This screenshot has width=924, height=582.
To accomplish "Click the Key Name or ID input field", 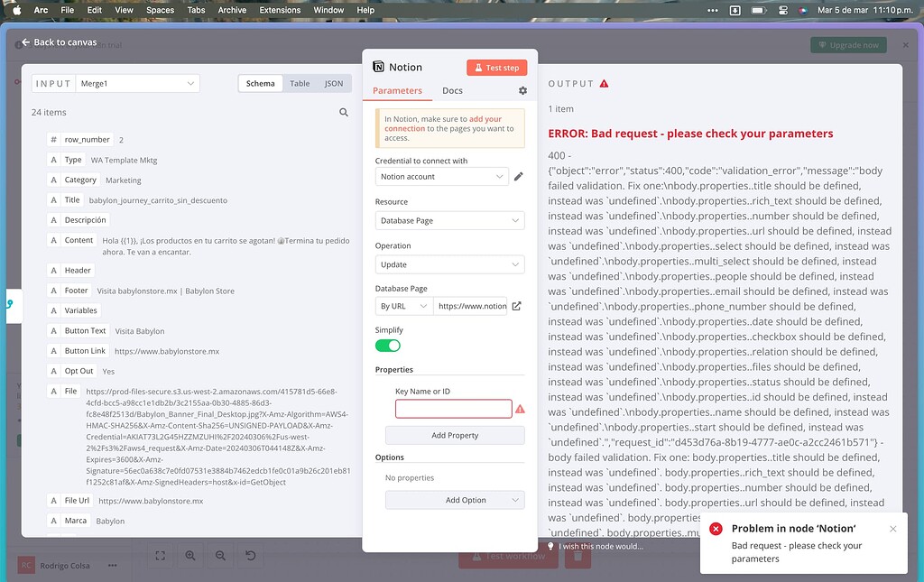I will pos(453,409).
